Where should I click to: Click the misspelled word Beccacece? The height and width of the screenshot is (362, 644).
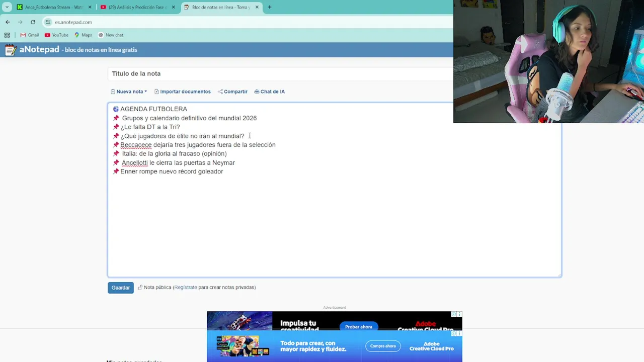point(136,145)
